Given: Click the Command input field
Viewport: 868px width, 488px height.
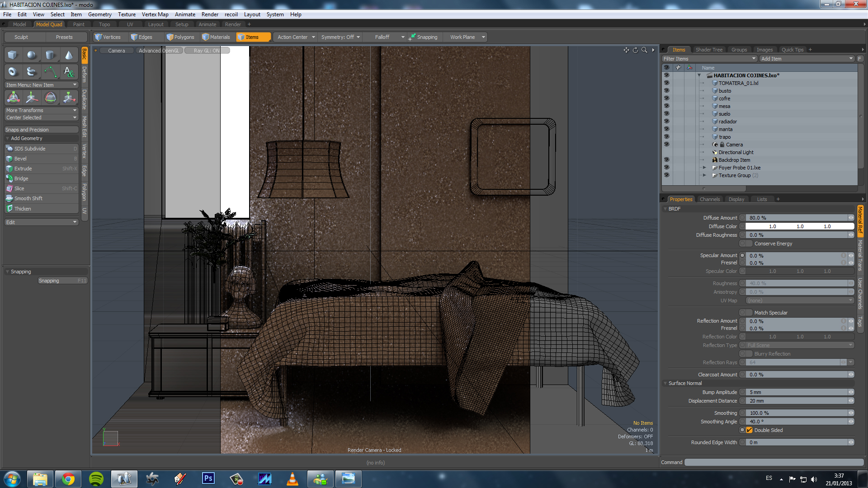Looking at the screenshot, I should [774, 462].
